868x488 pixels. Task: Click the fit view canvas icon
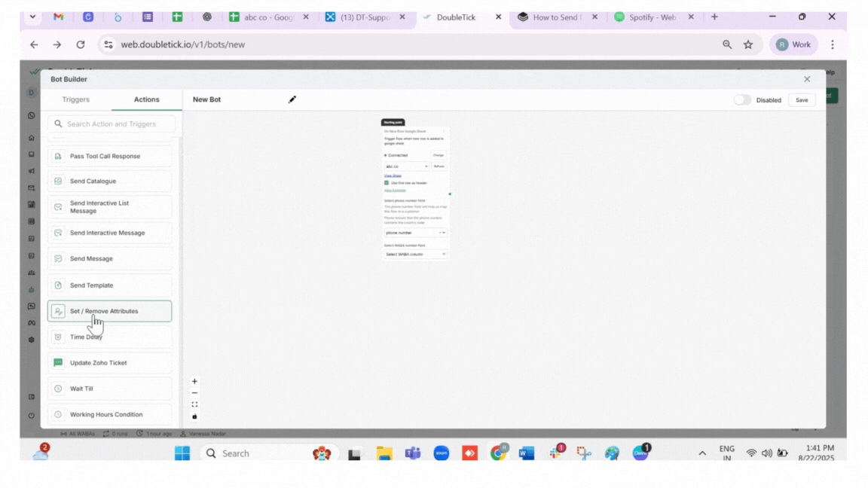click(194, 404)
